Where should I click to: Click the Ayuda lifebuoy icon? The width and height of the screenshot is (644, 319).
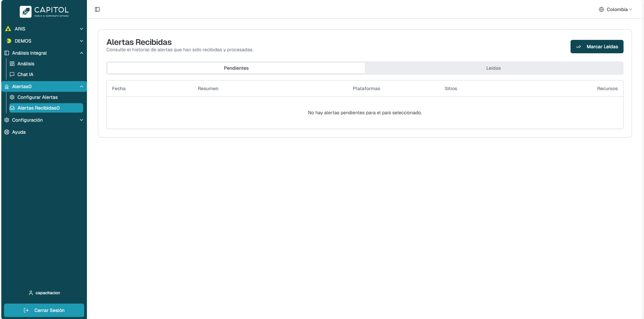7,132
